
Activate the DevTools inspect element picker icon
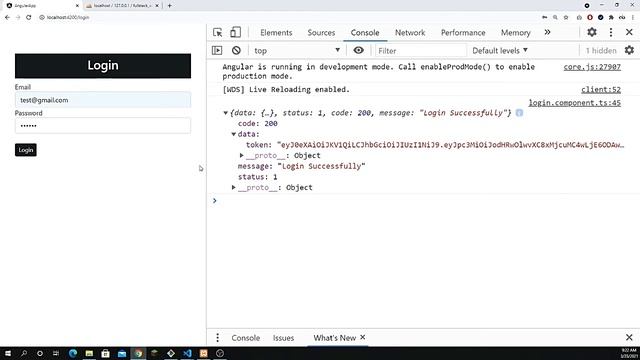[x=218, y=32]
